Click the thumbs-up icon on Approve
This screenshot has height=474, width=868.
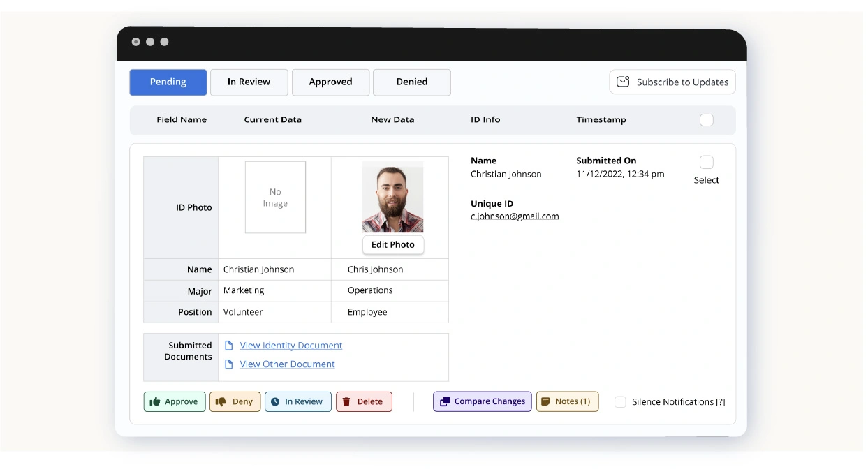tap(155, 401)
